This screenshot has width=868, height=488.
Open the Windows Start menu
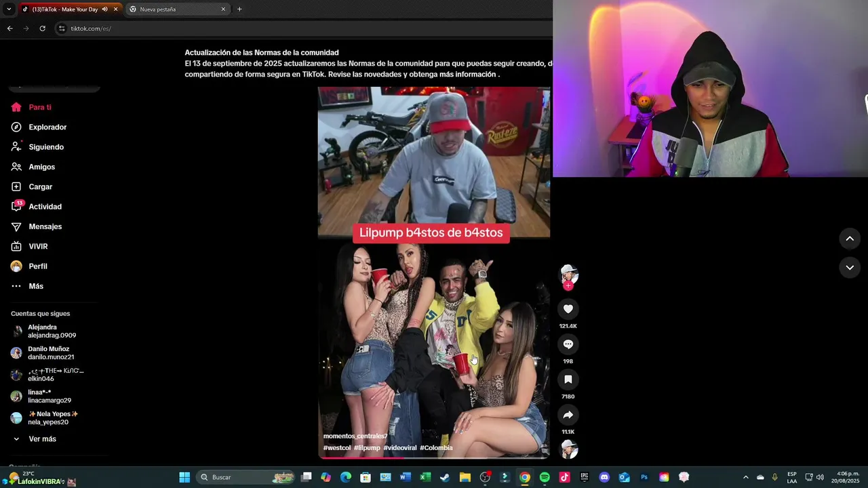[x=184, y=477]
